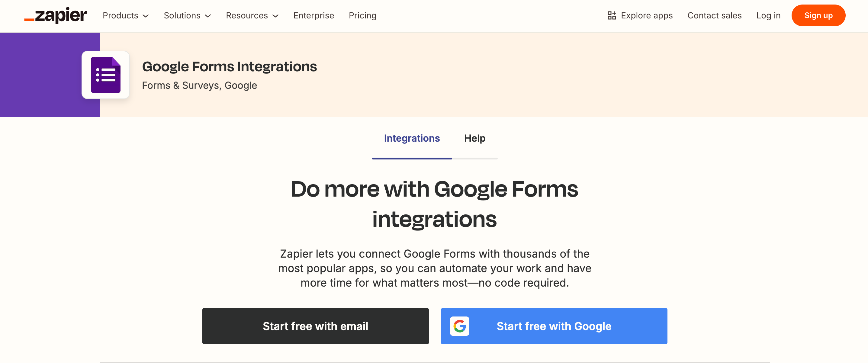Screen dimensions: 868x363
Task: Click the Google G logo on the blue button
Action: (x=460, y=326)
